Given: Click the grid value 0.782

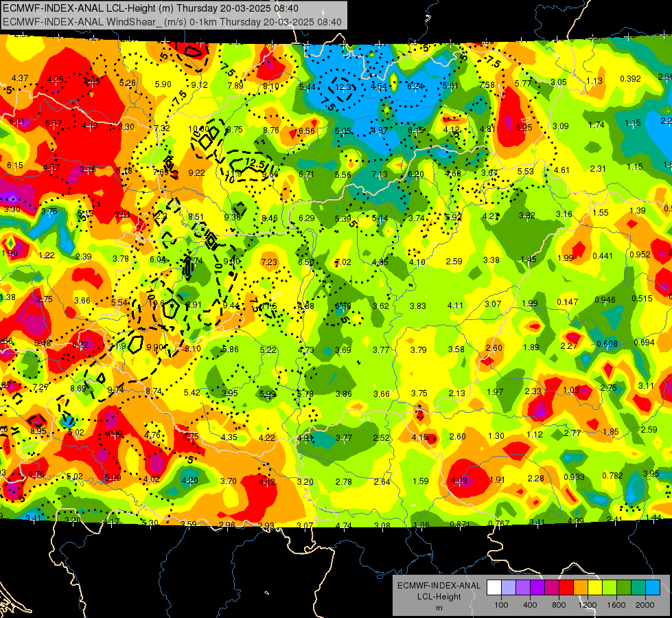Looking at the screenshot, I should (x=612, y=475).
